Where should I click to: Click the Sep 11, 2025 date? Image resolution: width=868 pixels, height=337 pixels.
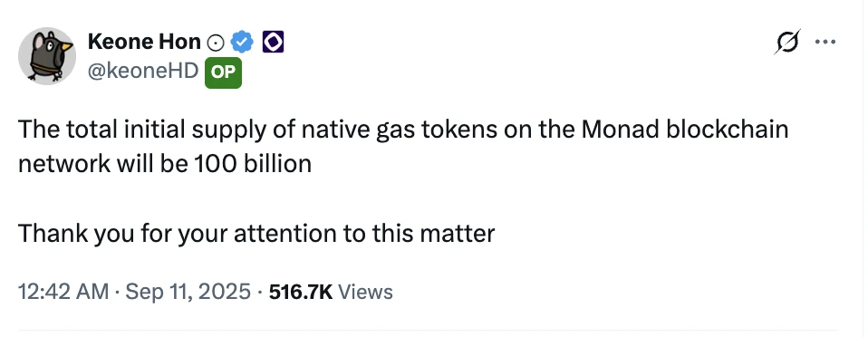tap(188, 292)
